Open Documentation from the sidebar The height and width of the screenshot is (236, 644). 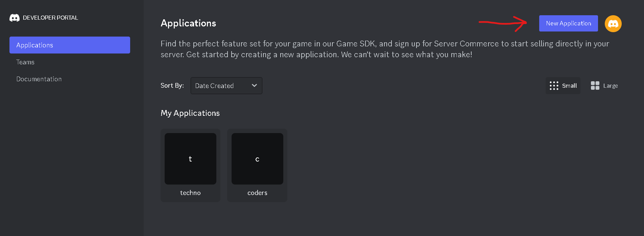tap(39, 79)
